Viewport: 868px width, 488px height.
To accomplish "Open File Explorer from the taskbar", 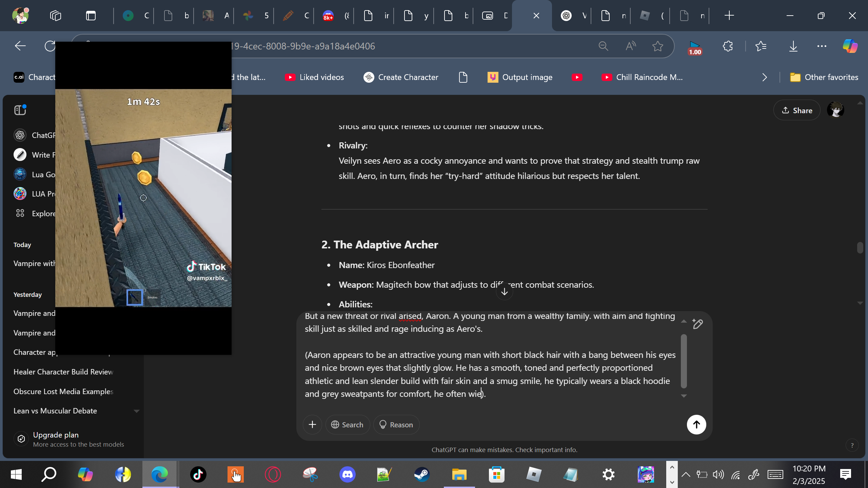I will [459, 474].
